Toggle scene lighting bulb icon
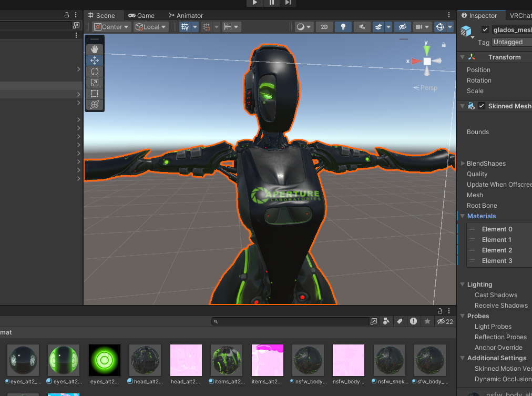The height and width of the screenshot is (396, 532). pos(343,27)
